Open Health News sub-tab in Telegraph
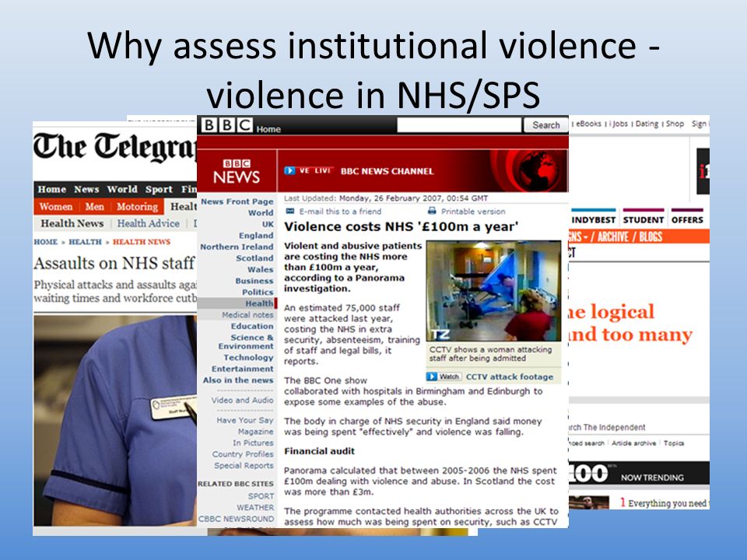This screenshot has width=747, height=560. click(x=72, y=223)
